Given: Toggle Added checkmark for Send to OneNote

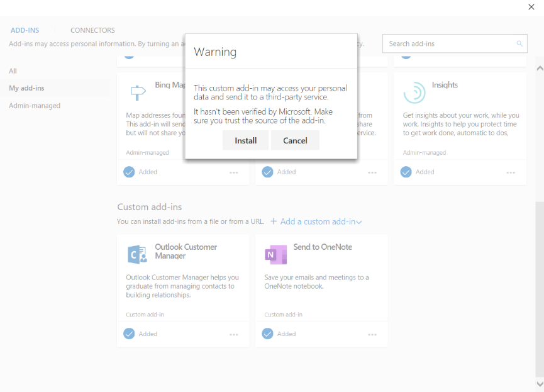Looking at the screenshot, I should (x=267, y=333).
